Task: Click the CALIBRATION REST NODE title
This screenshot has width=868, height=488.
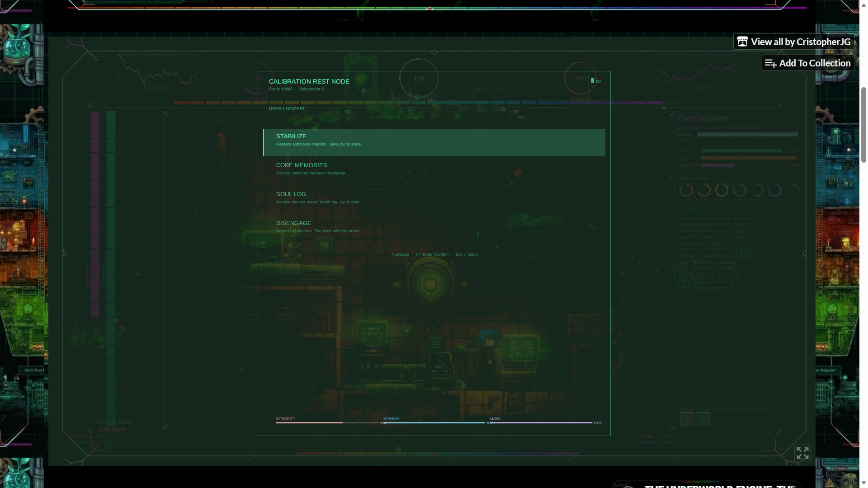Action: (x=309, y=81)
